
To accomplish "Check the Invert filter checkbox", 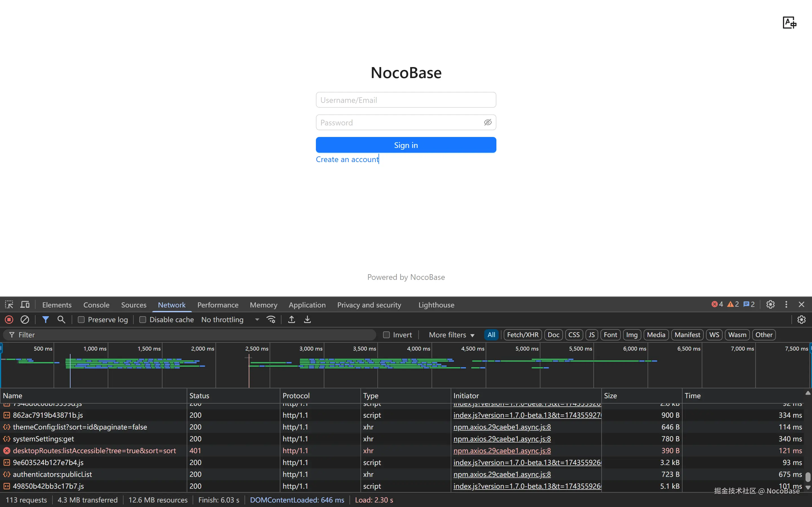I will click(x=386, y=335).
